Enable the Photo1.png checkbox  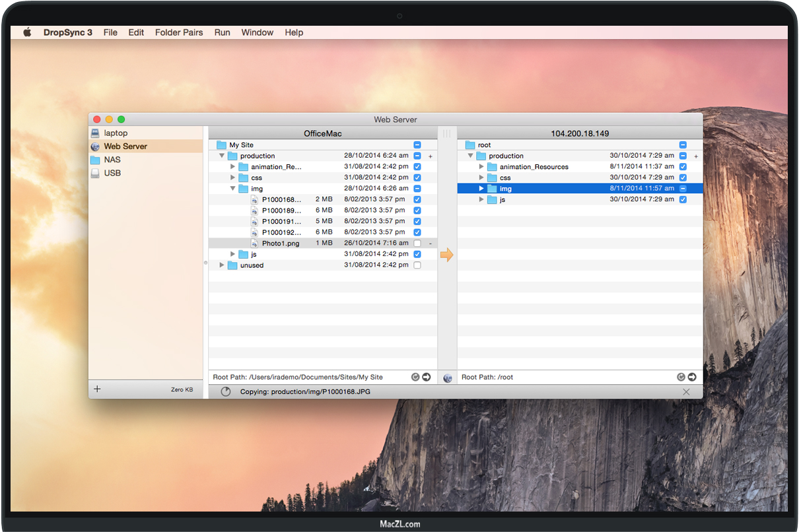coord(417,244)
